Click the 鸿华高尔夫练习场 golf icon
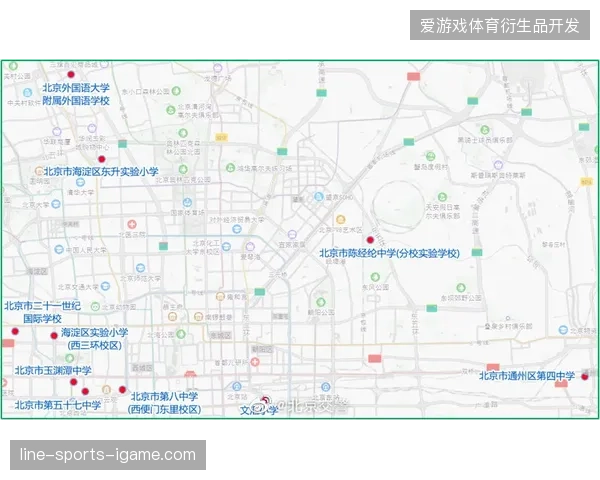This screenshot has height=480, width=600. click(x=230, y=168)
